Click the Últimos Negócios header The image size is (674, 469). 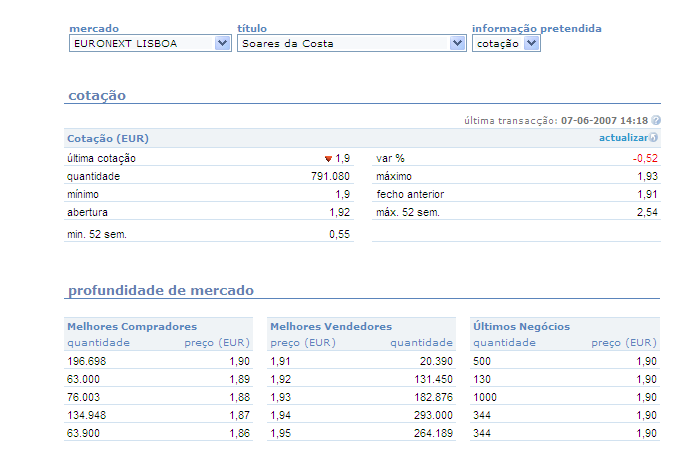[521, 327]
